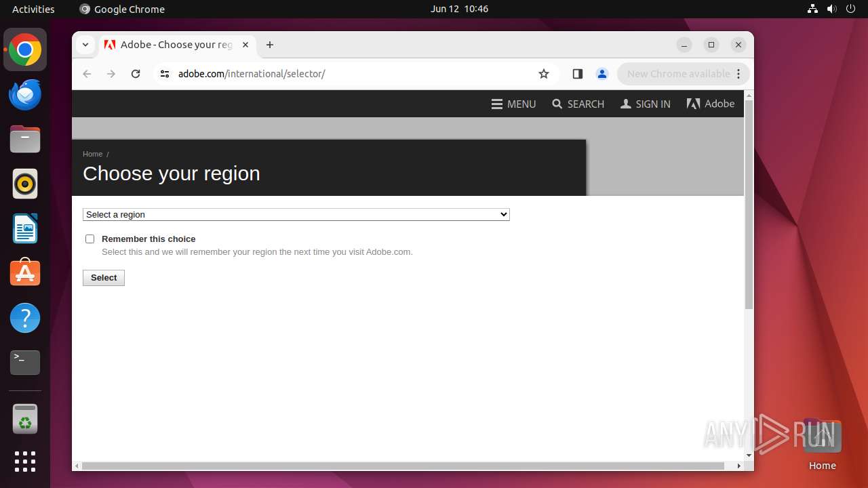
Task: Open a new tab with the plus icon
Action: [270, 45]
